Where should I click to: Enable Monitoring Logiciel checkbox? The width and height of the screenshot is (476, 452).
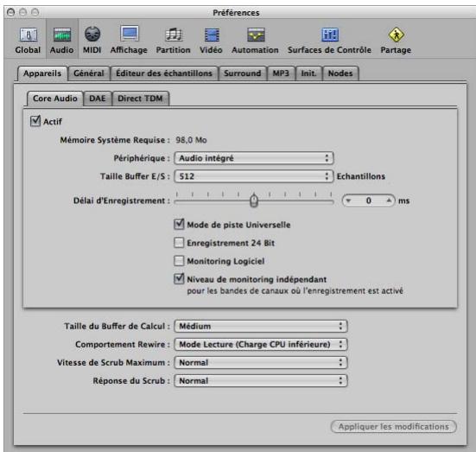tap(179, 261)
